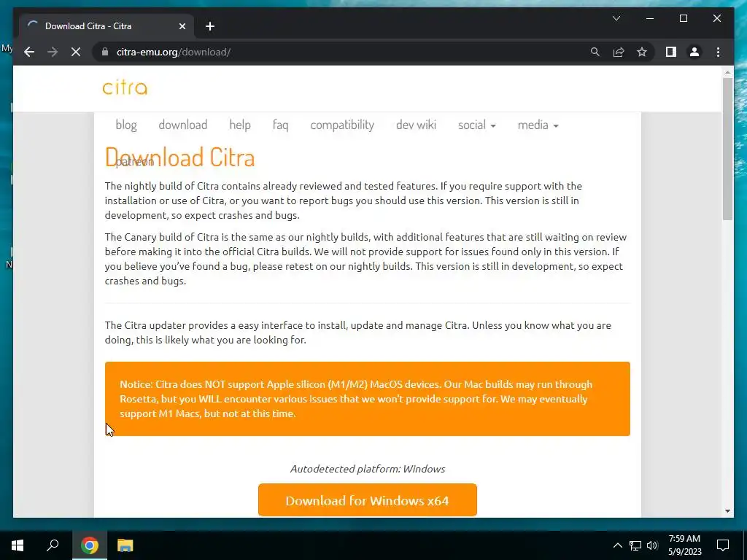Click the Download Citra heading
Viewport: 747px width, 560px height.
click(x=179, y=157)
